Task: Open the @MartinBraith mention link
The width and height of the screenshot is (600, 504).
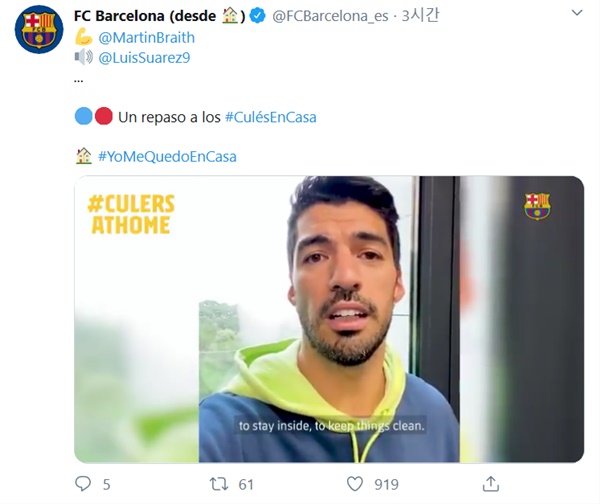Action: 147,38
